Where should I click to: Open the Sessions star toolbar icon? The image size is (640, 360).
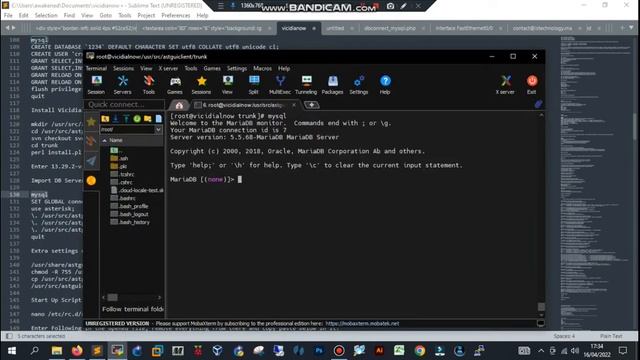201,85
